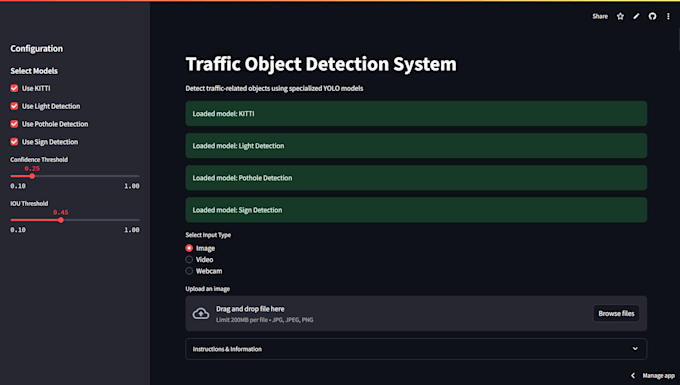Toggle the Use Light Detection checkbox
Viewport: 680px width, 385px height.
click(x=14, y=106)
